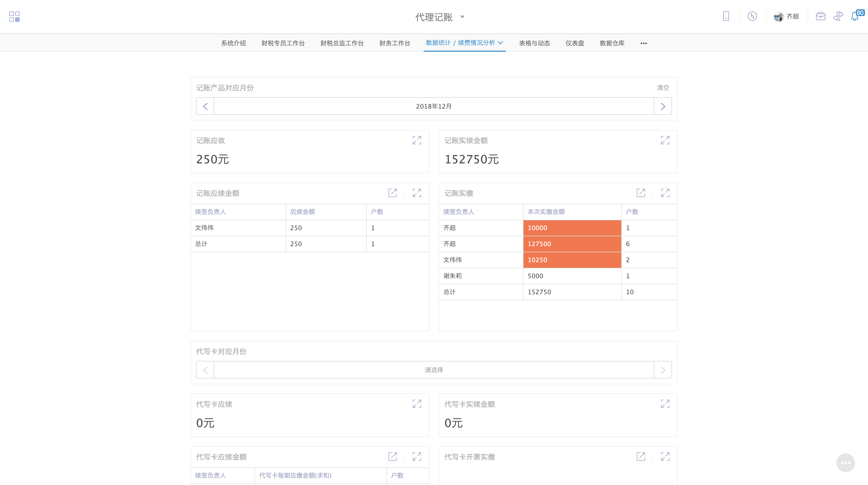Switch to the 财务工作台 tab

click(395, 43)
